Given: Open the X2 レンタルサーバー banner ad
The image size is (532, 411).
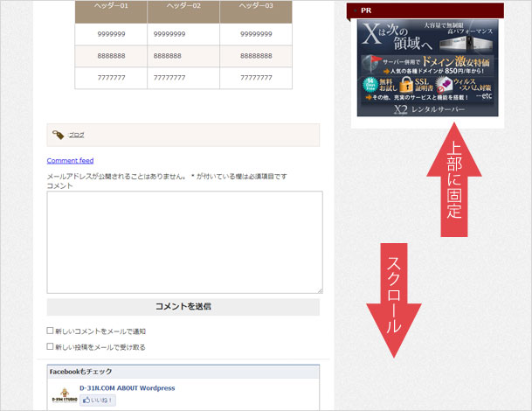Looking at the screenshot, I should click(427, 68).
